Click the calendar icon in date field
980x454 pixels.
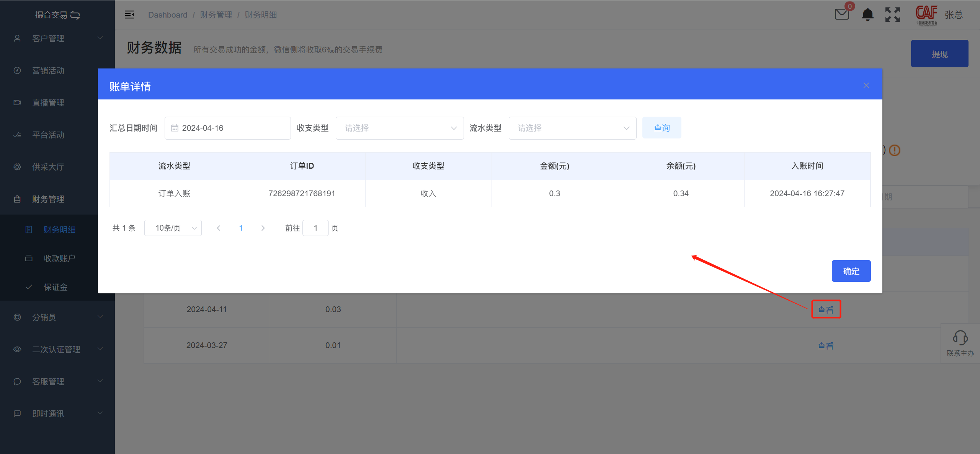coord(175,128)
